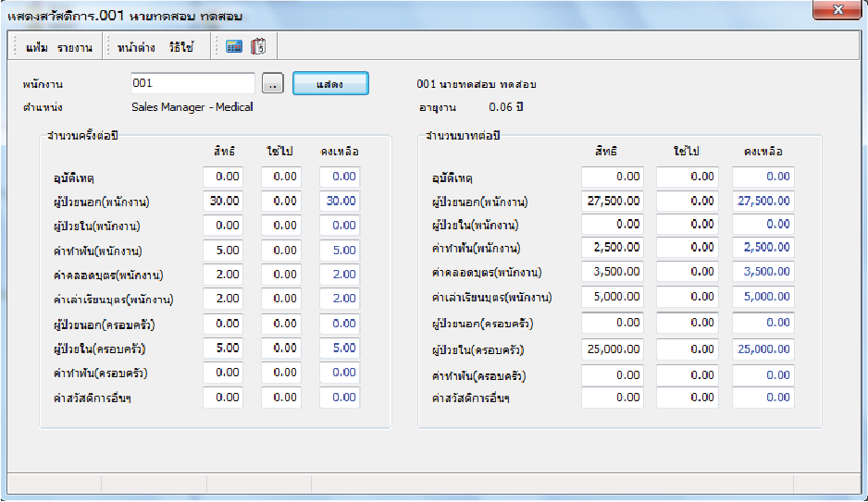Click the ค่าทำฟัน(ครอบครัว) label in จำนวนครั้งต่อปี
Image resolution: width=868 pixels, height=502 pixels.
pos(100,373)
